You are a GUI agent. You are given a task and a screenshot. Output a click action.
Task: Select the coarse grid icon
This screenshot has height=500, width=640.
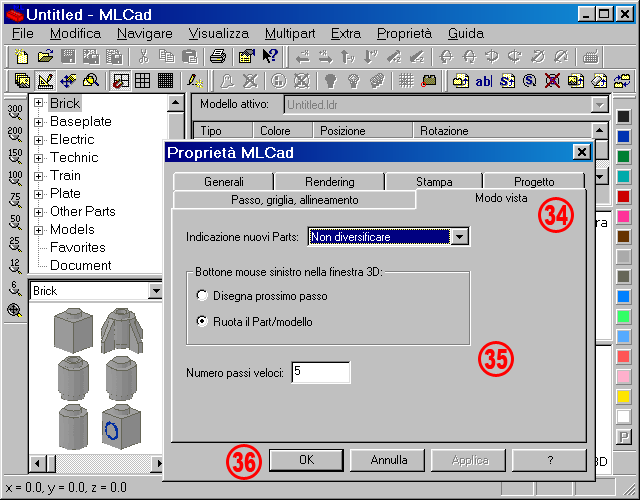coord(142,80)
